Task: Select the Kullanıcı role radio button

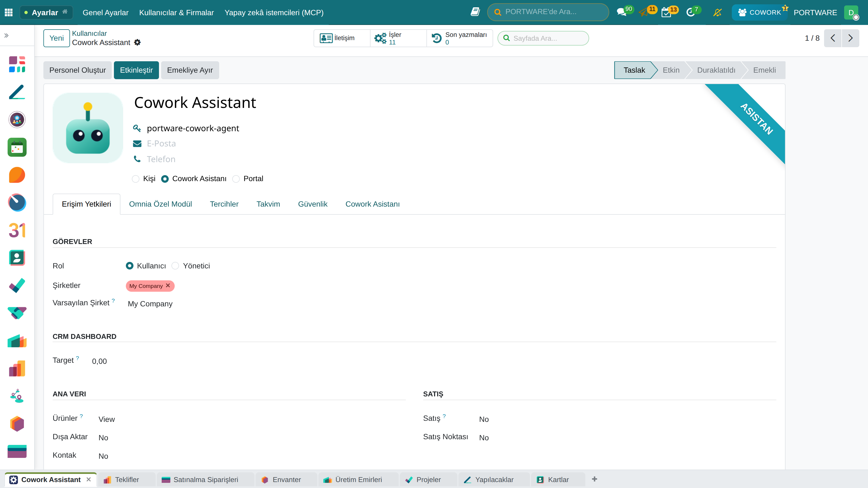Action: point(129,266)
